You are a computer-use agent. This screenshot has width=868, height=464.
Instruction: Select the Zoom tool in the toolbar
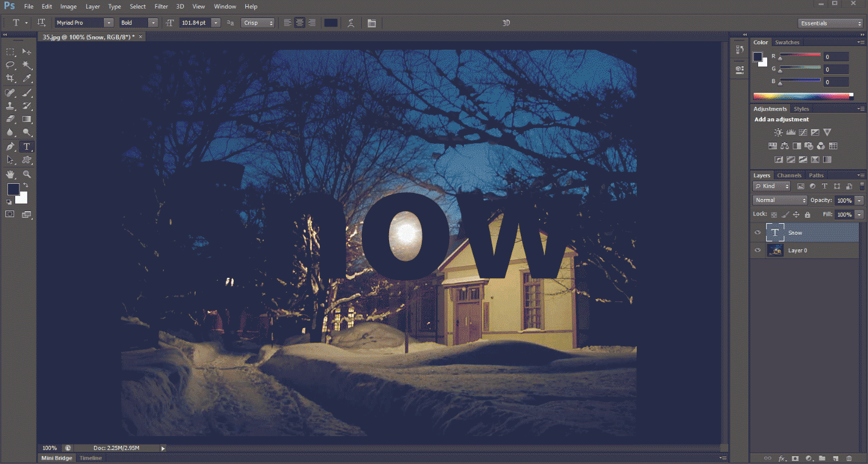pyautogui.click(x=27, y=174)
